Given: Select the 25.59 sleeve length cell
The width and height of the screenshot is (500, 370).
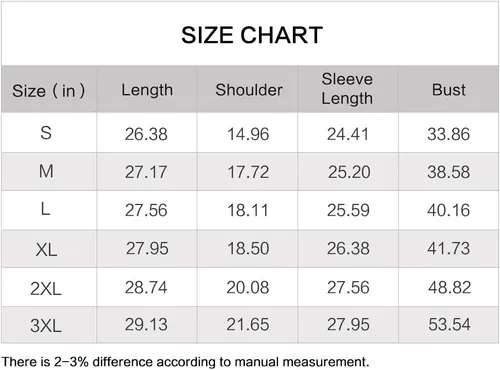Looking at the screenshot, I should (348, 210).
